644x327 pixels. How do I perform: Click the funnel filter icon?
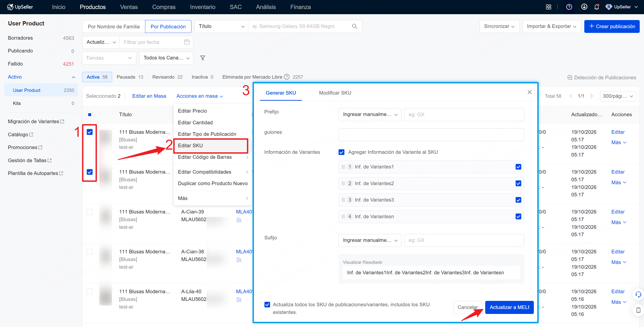coord(203,58)
